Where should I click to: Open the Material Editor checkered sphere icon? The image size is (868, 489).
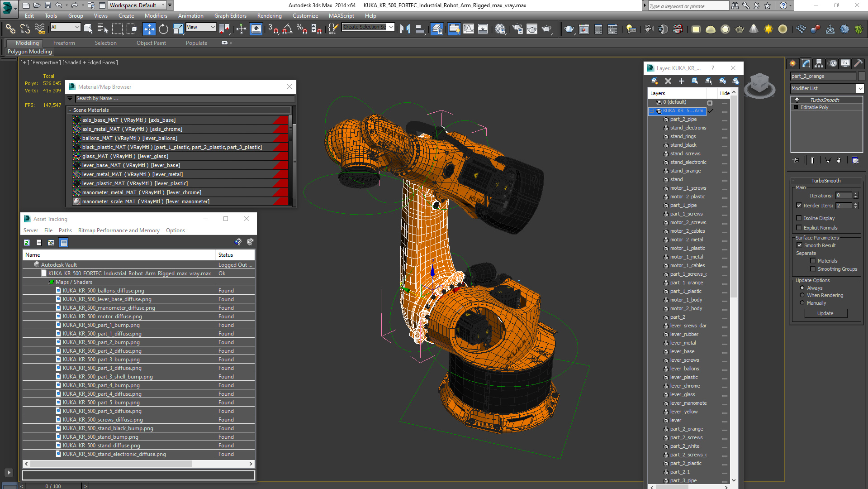pyautogui.click(x=500, y=29)
